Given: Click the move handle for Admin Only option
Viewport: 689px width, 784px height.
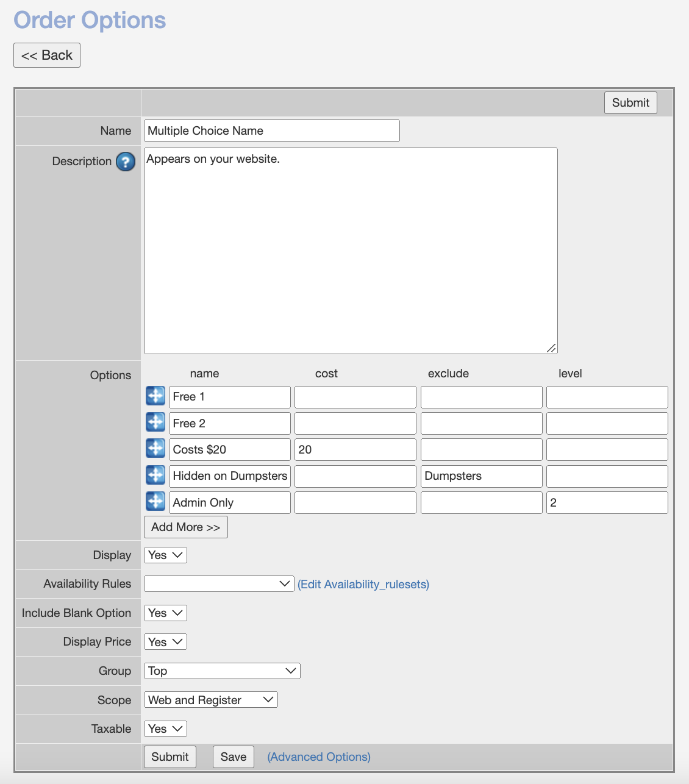Looking at the screenshot, I should (x=155, y=501).
